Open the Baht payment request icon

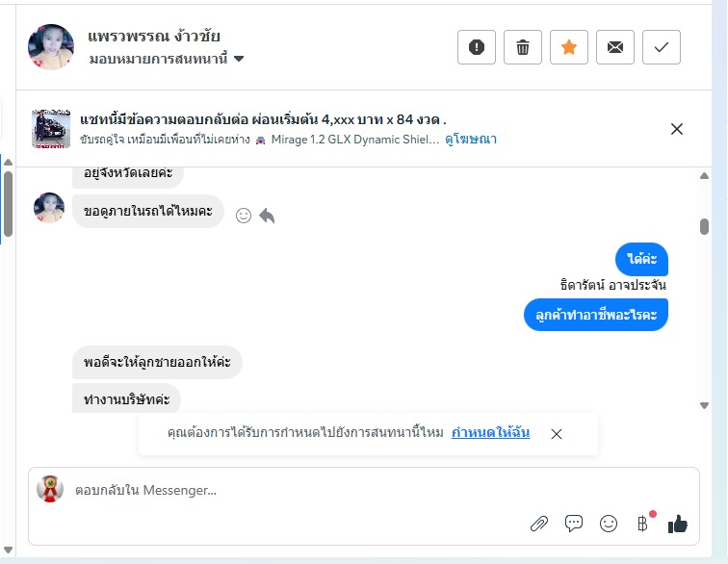(642, 524)
